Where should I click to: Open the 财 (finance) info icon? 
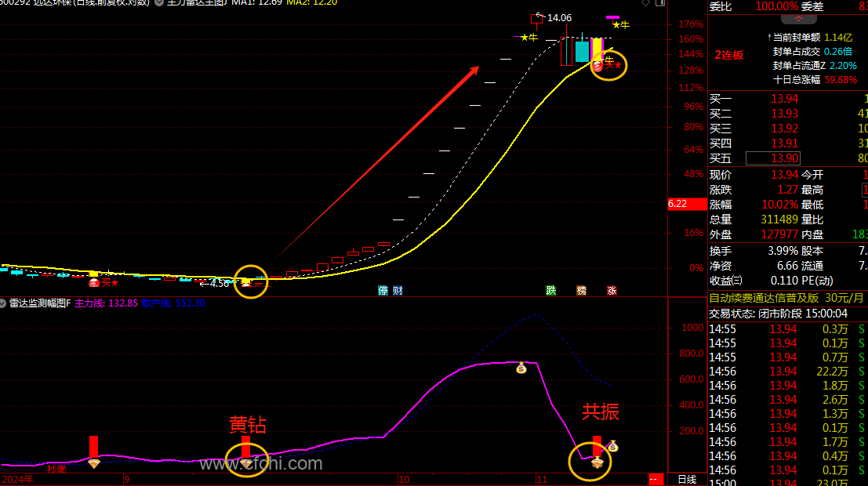coord(398,291)
